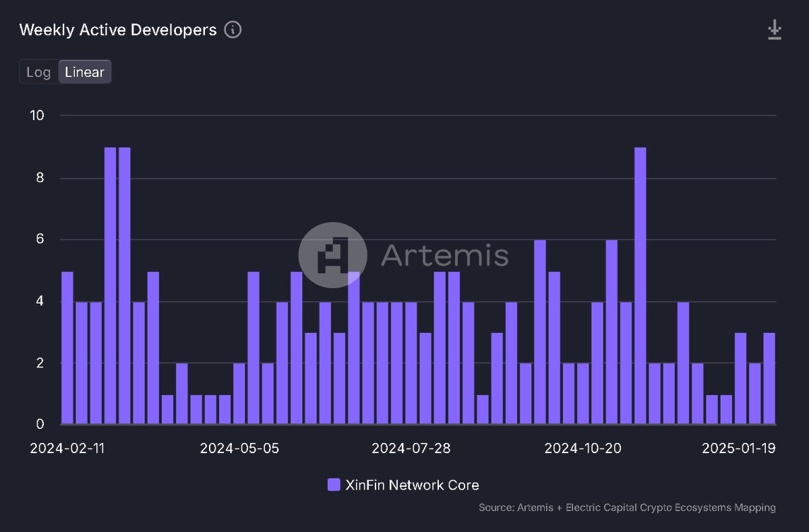
Task: Click the 2024-02-11 axis date label
Action: [x=67, y=448]
